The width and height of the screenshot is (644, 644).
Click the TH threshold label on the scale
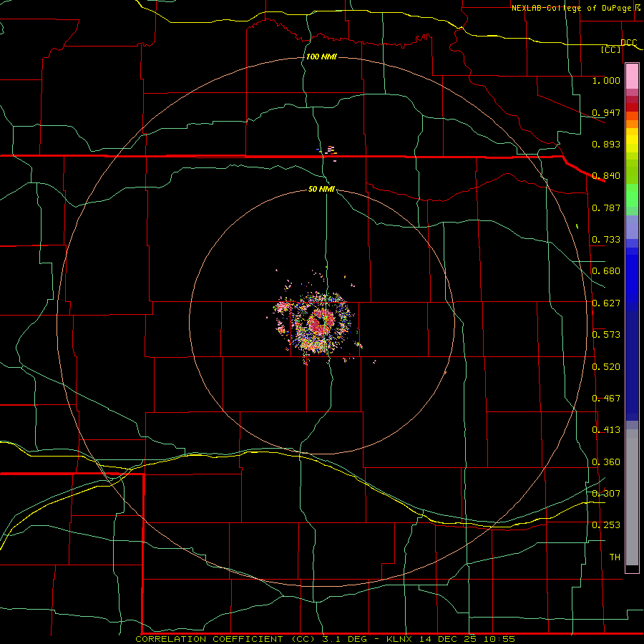tap(615, 557)
